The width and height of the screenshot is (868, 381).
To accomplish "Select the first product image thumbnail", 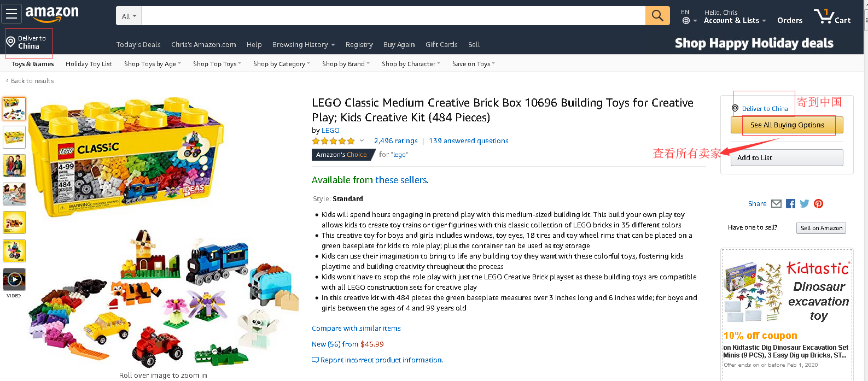I will point(14,109).
